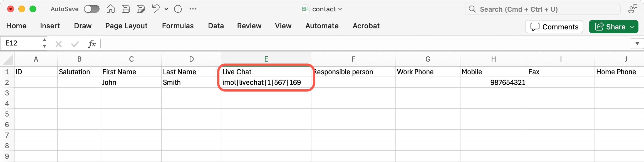This screenshot has width=644, height=162.
Task: Expand the formula bar
Action: pos(637,44)
